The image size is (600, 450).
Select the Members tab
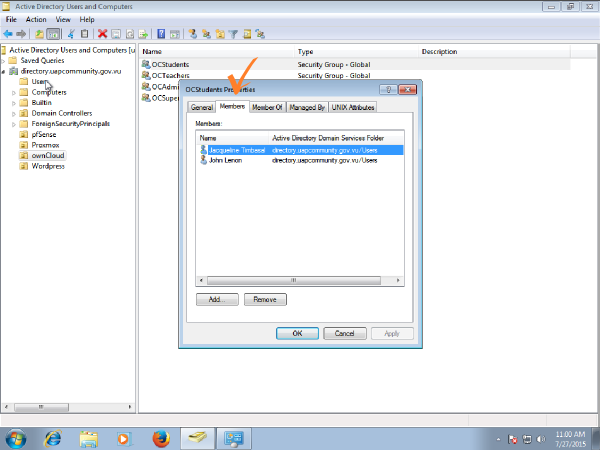[232, 106]
